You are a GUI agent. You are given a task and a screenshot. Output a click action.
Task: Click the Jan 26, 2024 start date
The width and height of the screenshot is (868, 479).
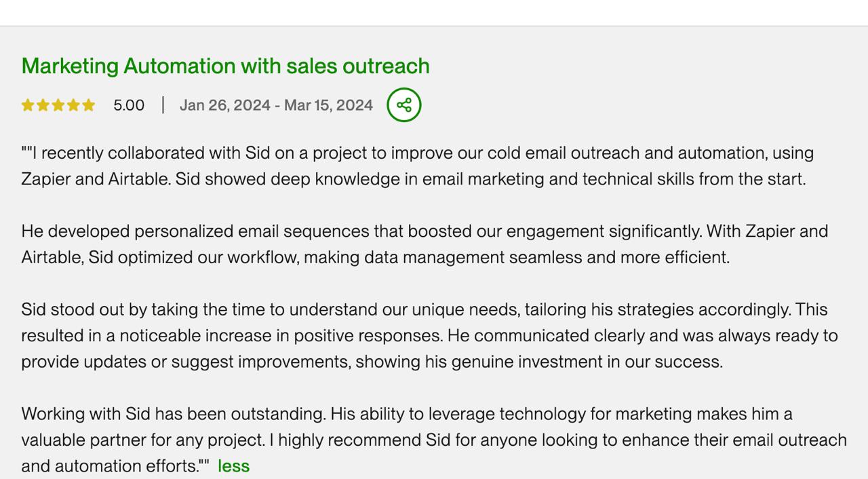click(x=225, y=105)
